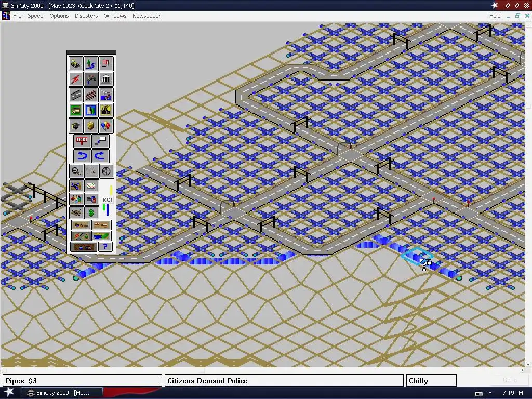This screenshot has height=399, width=532.
Task: Select the Bulldozer tool
Action: pos(76,63)
